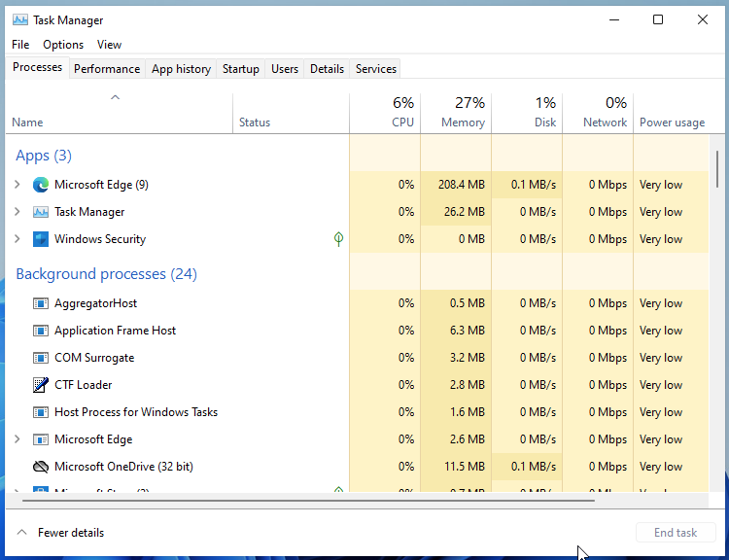Image resolution: width=729 pixels, height=560 pixels.
Task: Click the Microsoft OneDrive cloud icon
Action: [x=41, y=467]
